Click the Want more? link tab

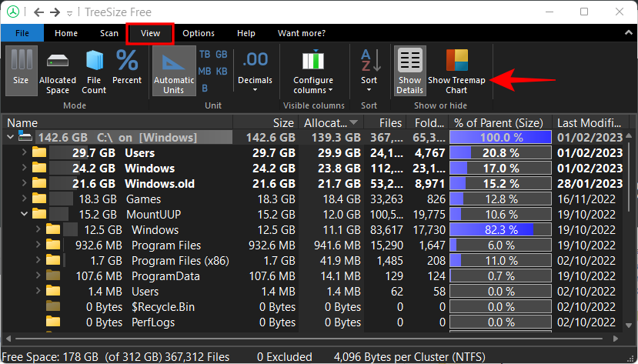click(x=301, y=33)
